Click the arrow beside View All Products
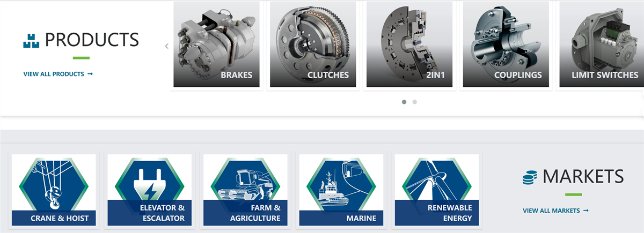Viewport: 644px width, 233px height. [x=90, y=74]
